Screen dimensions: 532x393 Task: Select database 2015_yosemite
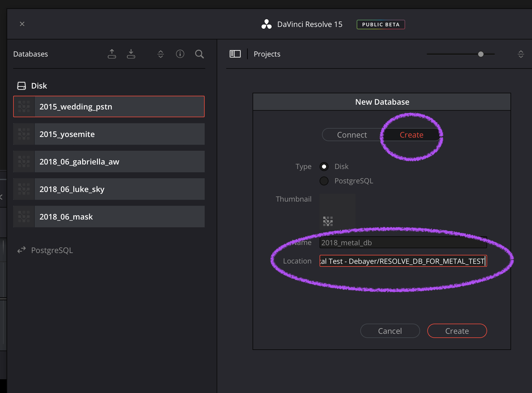click(x=109, y=134)
